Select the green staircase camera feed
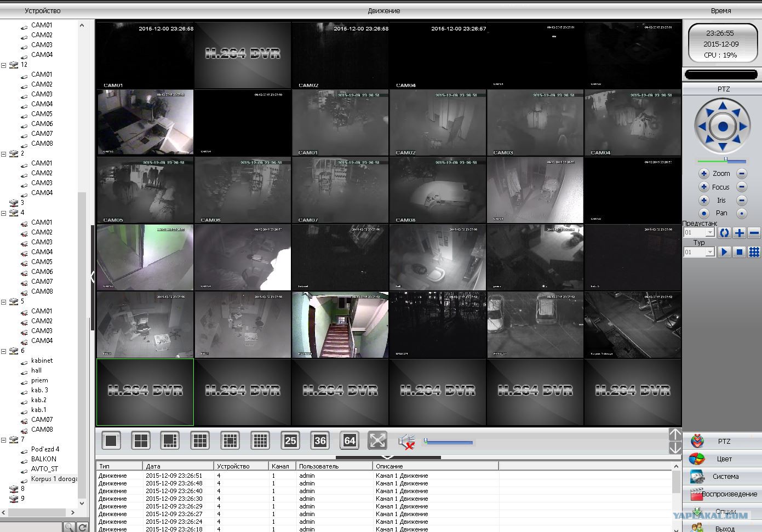Image resolution: width=762 pixels, height=532 pixels. pyautogui.click(x=340, y=325)
